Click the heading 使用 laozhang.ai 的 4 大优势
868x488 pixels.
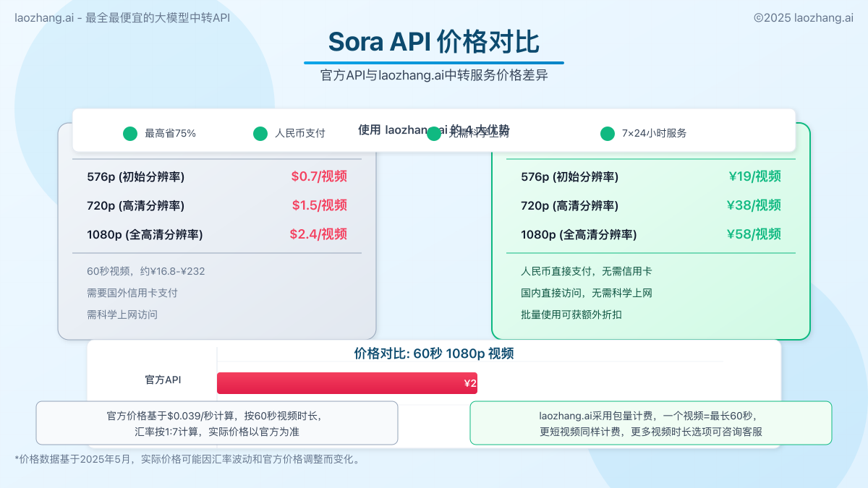click(434, 130)
